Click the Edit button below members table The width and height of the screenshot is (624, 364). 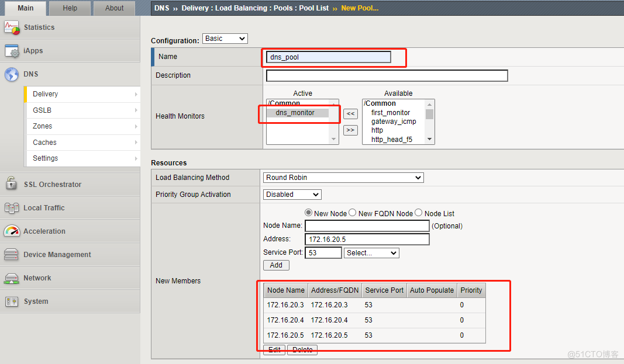274,350
